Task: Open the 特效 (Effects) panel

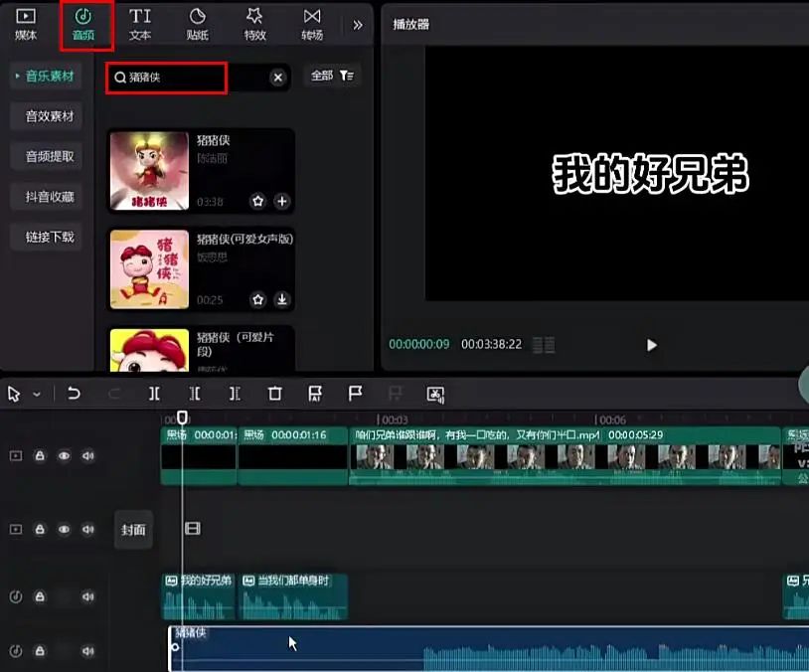Action: (254, 25)
